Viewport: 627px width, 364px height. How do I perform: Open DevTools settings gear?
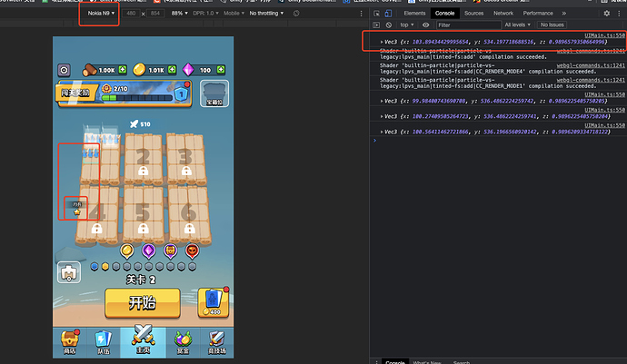(x=607, y=14)
